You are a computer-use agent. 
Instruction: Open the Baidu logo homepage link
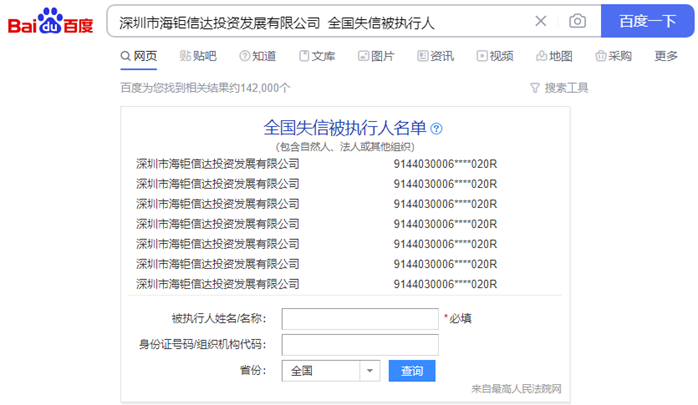[50, 21]
